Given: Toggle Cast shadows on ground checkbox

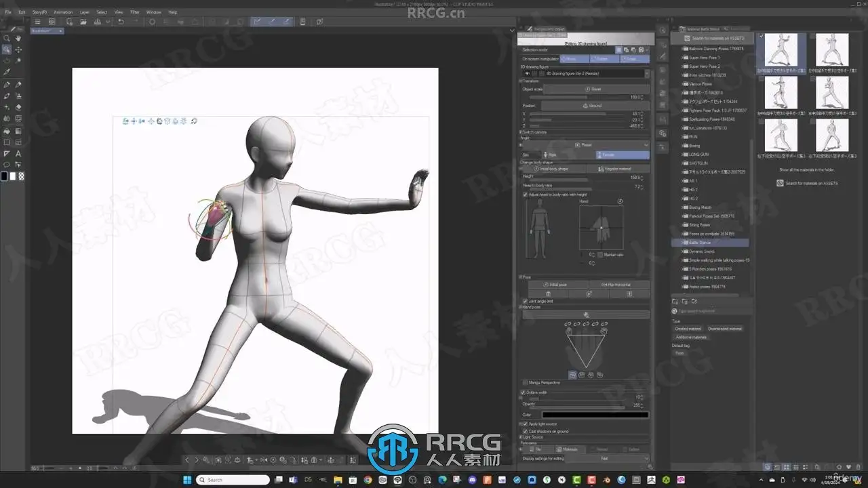Looking at the screenshot, I should [525, 431].
